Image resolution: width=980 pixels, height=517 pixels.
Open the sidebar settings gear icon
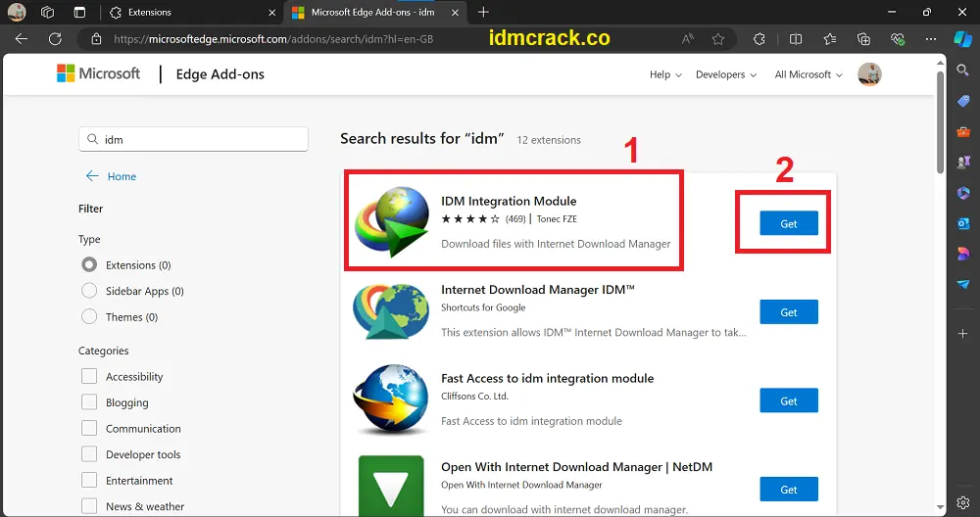pyautogui.click(x=963, y=502)
